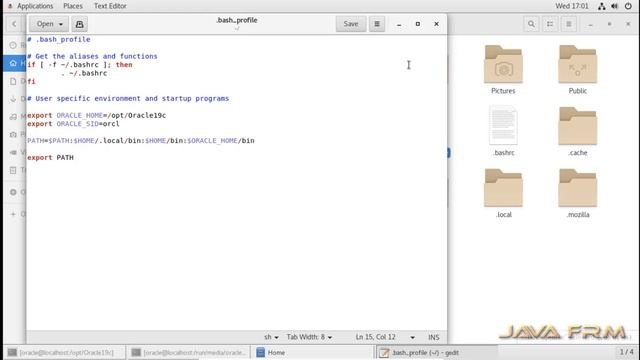Click the 'fi' line in editor
640x360 pixels.
(x=31, y=82)
